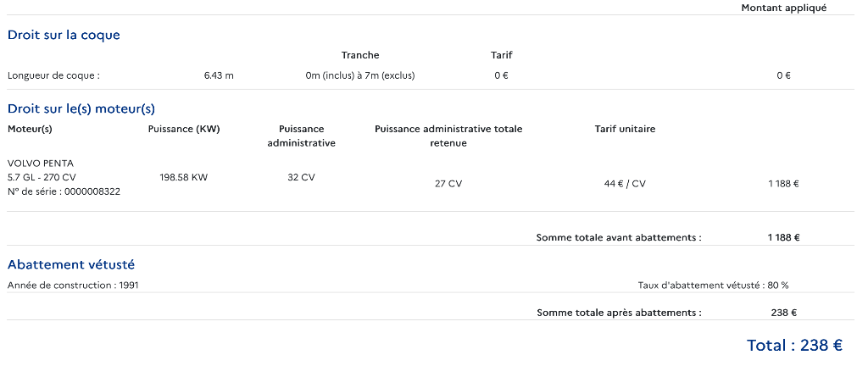
Task: Click the 'Droit sur le(s) moteur(s)' heading
Action: pyautogui.click(x=81, y=108)
